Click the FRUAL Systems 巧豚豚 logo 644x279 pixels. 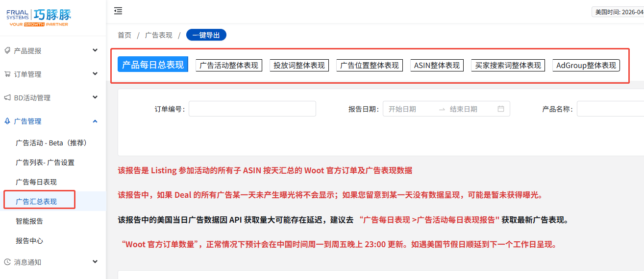pos(38,17)
